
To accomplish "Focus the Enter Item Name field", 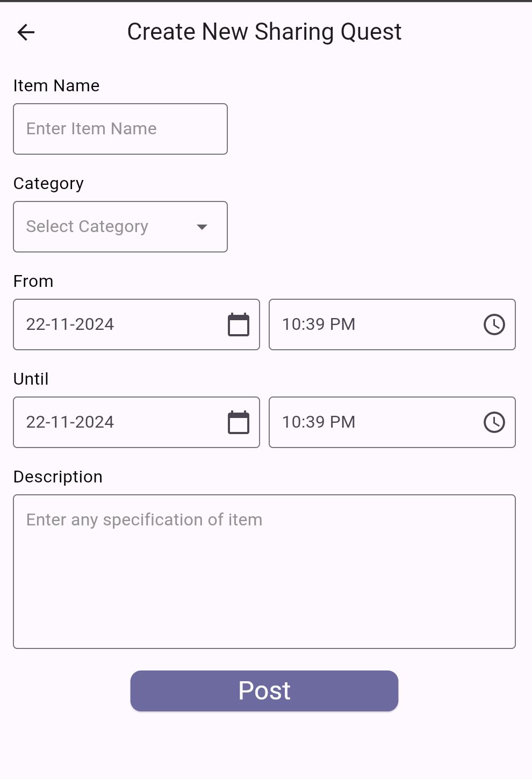I will pyautogui.click(x=120, y=129).
